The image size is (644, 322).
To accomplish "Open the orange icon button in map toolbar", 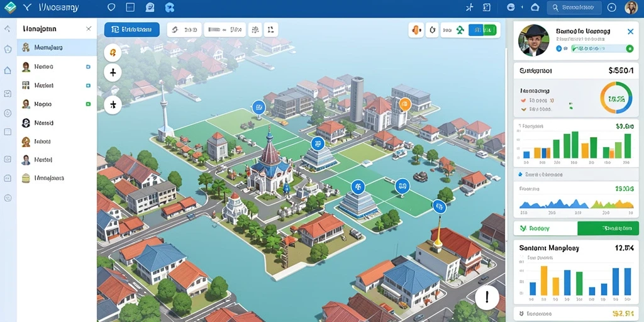I will coord(416,30).
